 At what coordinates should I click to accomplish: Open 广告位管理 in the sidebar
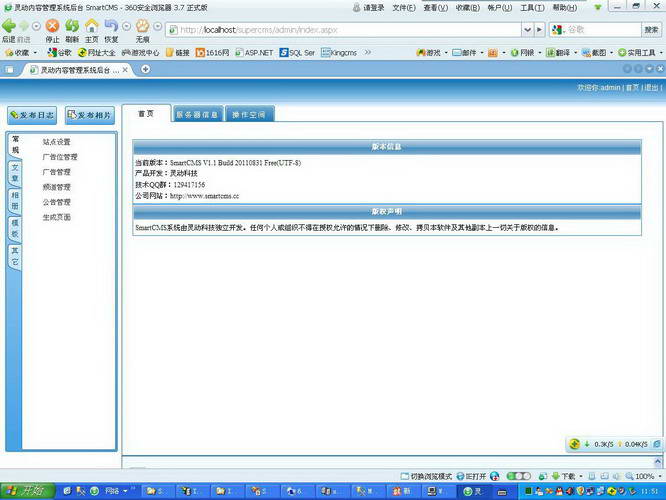(x=60, y=157)
